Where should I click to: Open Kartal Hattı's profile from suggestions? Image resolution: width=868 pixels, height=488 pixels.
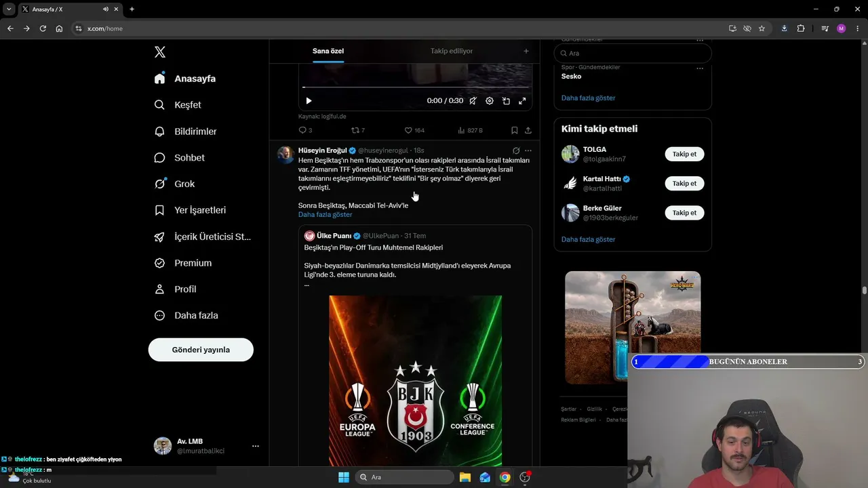pyautogui.click(x=602, y=179)
